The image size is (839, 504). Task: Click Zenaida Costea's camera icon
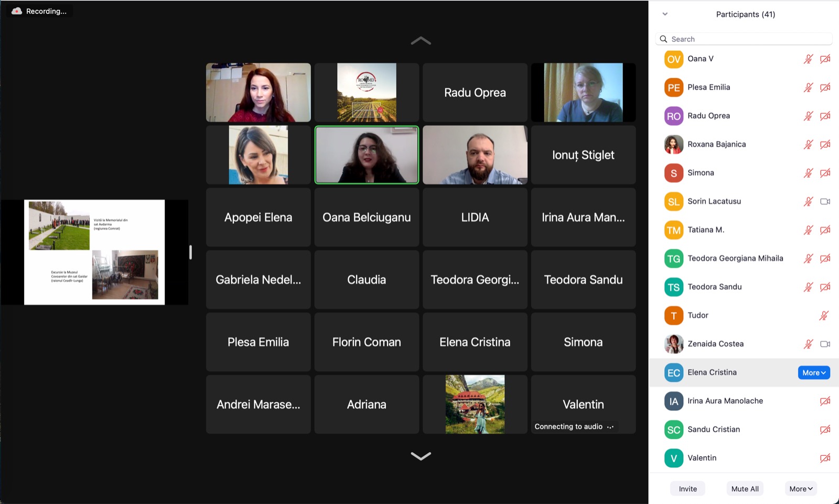pyautogui.click(x=825, y=344)
